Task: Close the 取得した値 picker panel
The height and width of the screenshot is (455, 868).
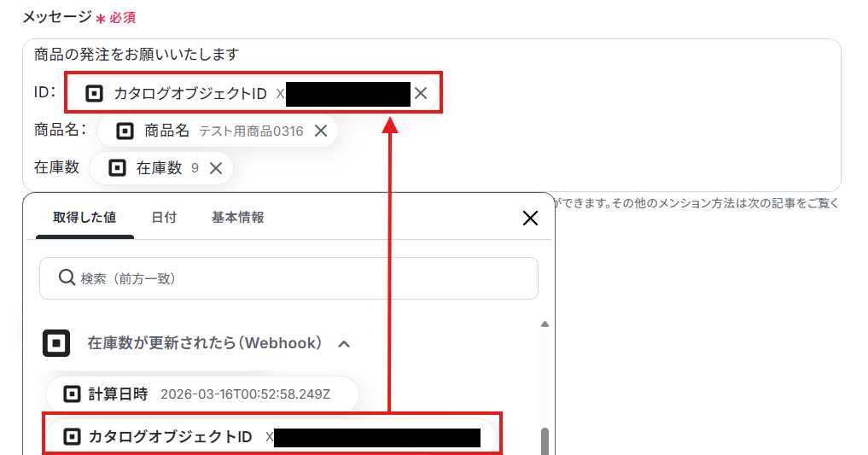Action: [530, 218]
